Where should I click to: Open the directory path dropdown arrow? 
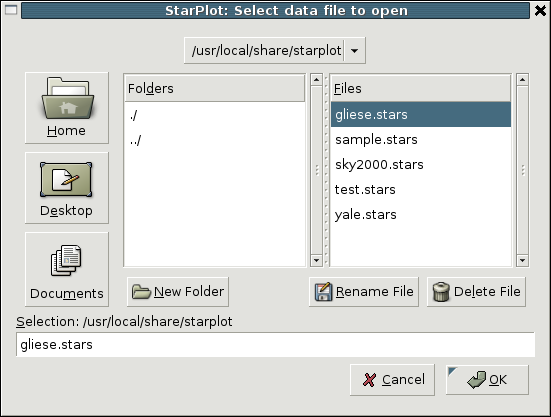(355, 51)
